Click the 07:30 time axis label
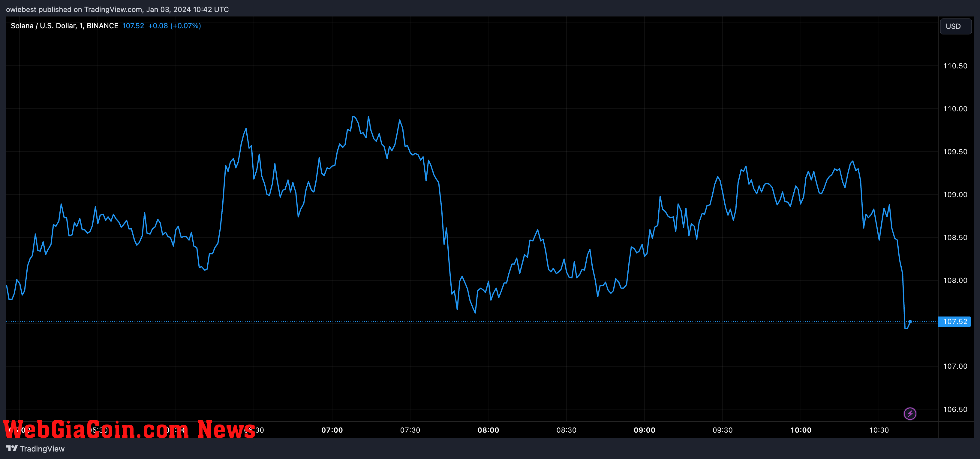This screenshot has width=980, height=459. 410,430
